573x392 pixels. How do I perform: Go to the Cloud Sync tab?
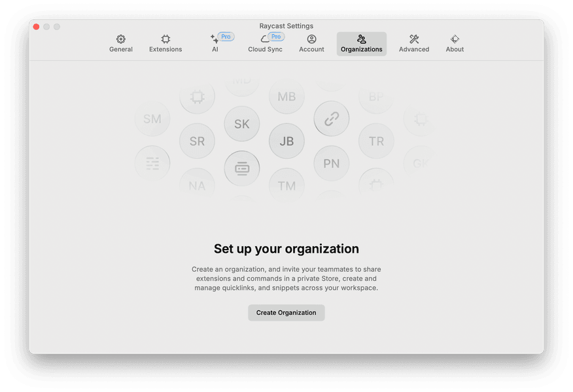(x=265, y=44)
